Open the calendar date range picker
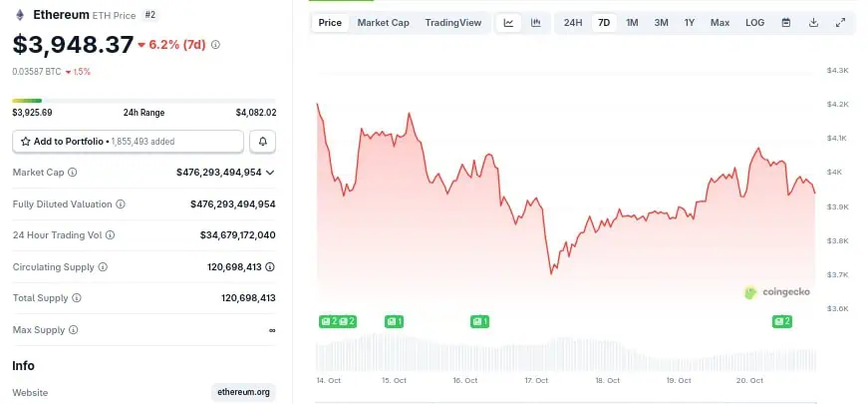The height and width of the screenshot is (404, 868). coord(786,23)
